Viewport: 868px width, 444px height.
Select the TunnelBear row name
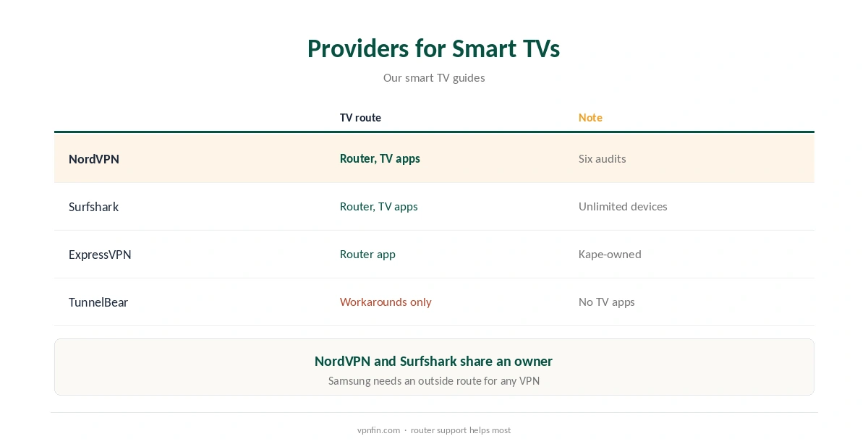pyautogui.click(x=98, y=302)
